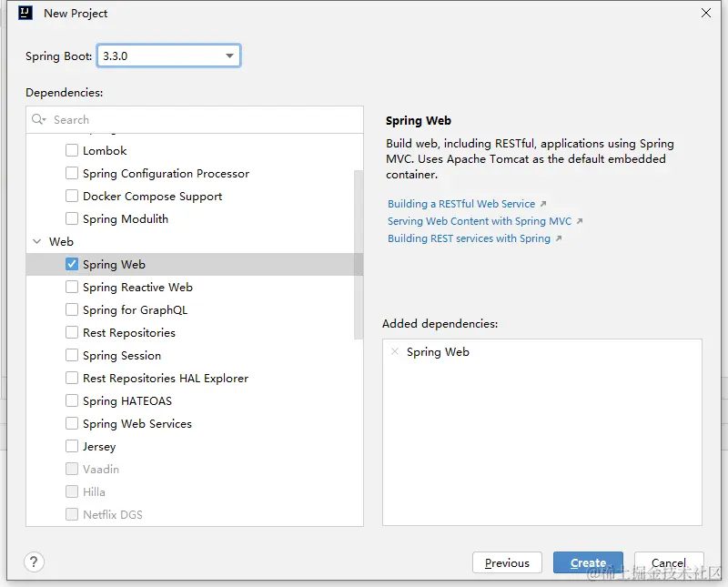Click the search magnifier icon

[38, 119]
